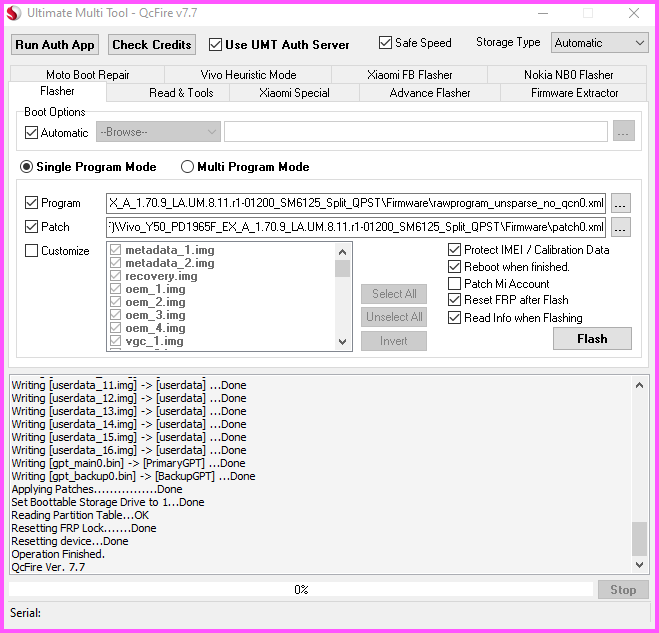Select Single Program Mode radio button

coord(26,167)
